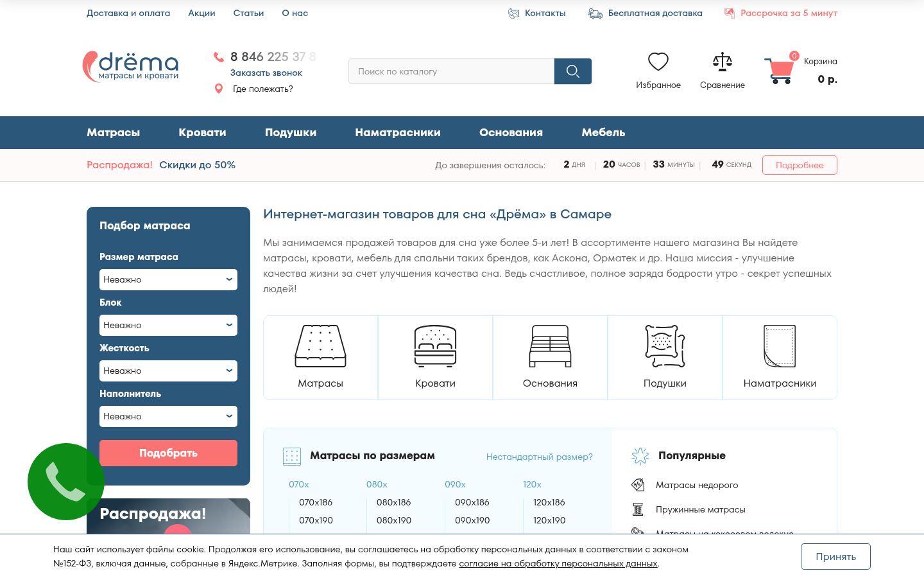The height and width of the screenshot is (578, 924).
Task: Click the Подробнее sale button
Action: 800,165
